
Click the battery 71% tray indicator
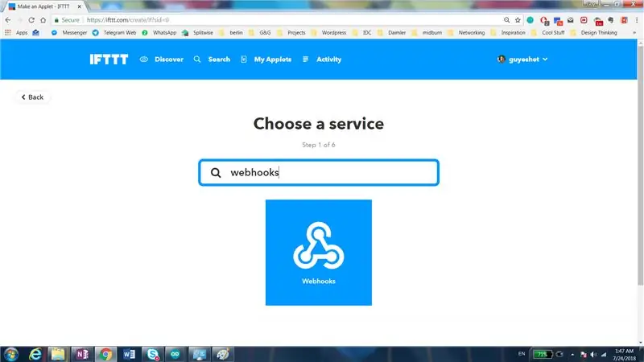click(x=542, y=354)
